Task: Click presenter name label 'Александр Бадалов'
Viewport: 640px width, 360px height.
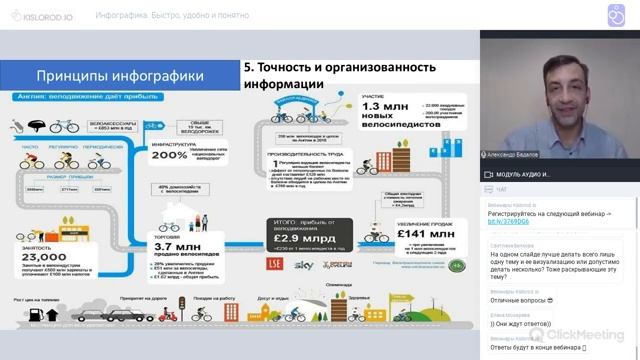Action: coord(513,155)
